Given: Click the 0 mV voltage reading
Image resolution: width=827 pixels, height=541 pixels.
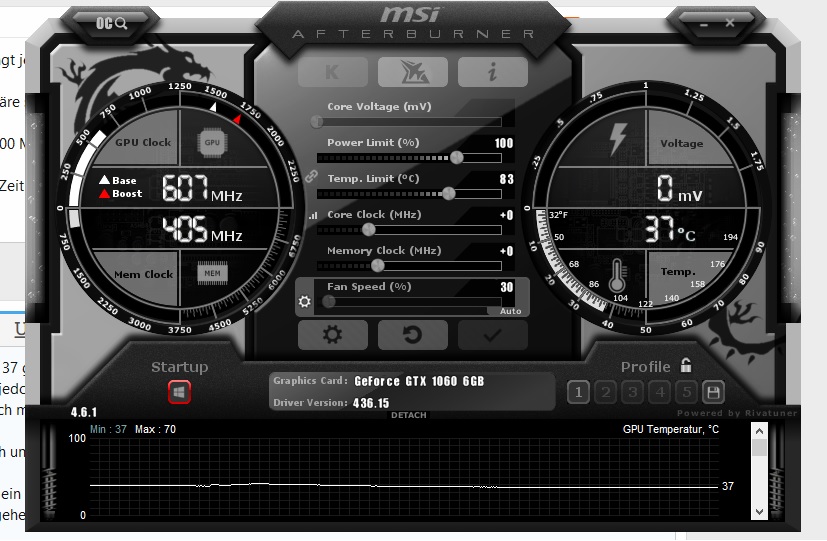Looking at the screenshot, I should [679, 189].
